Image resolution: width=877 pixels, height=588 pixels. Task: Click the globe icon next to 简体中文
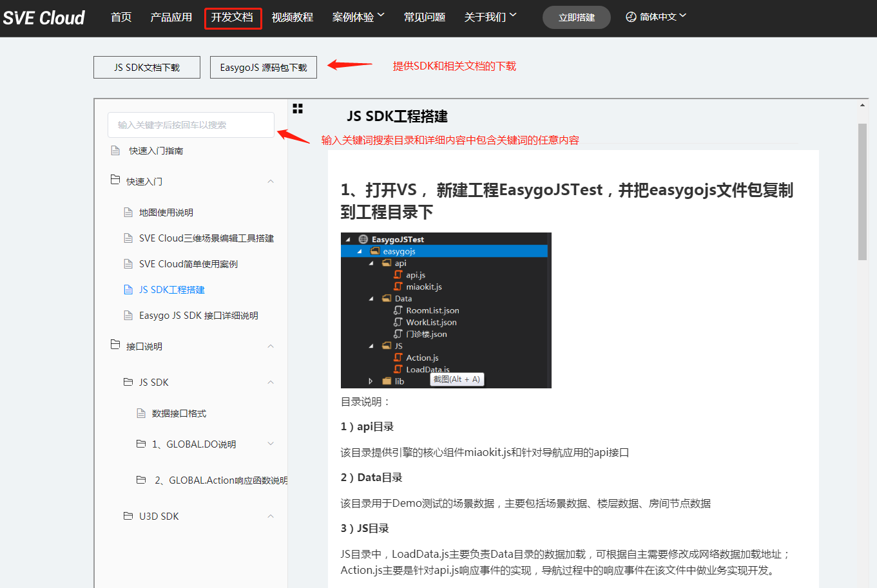(x=631, y=17)
